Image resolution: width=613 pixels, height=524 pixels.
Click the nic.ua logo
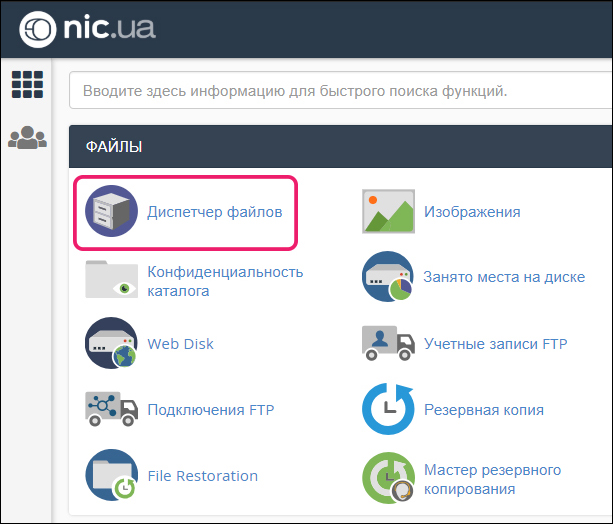pos(85,27)
